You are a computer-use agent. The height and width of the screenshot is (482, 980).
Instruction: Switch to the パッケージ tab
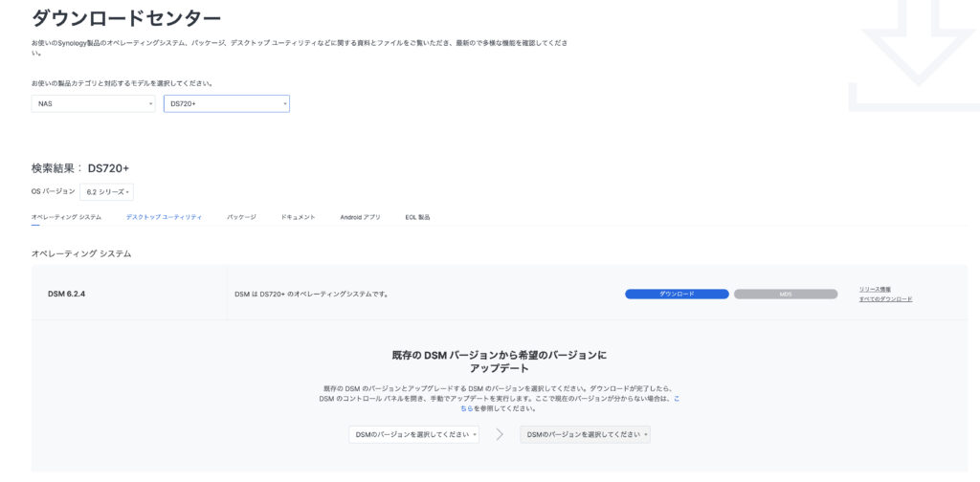click(241, 217)
